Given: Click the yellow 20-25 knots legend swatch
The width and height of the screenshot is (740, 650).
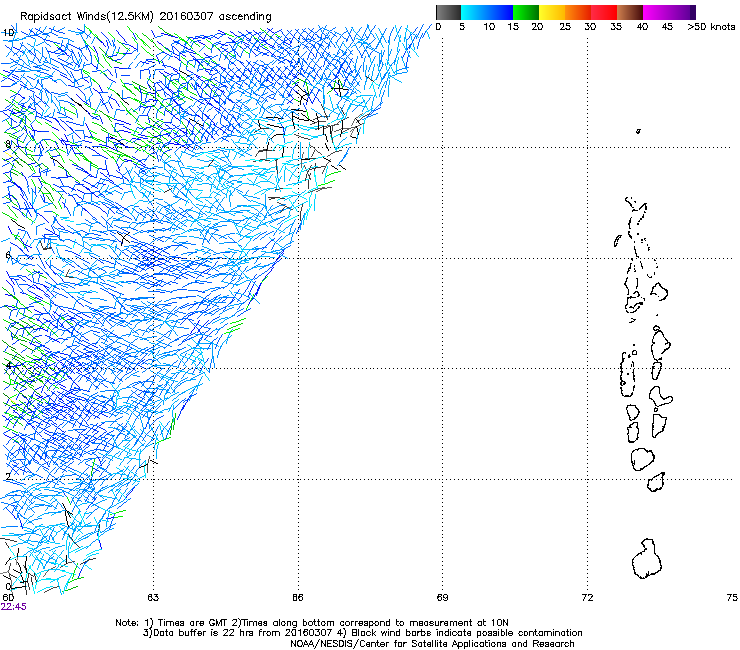Looking at the screenshot, I should click(x=552, y=12).
